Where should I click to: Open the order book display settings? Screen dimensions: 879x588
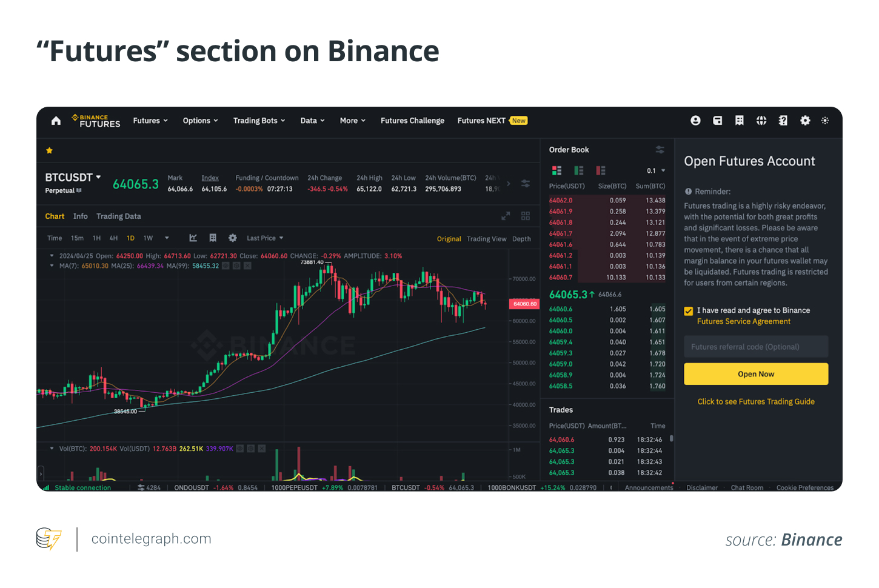660,149
